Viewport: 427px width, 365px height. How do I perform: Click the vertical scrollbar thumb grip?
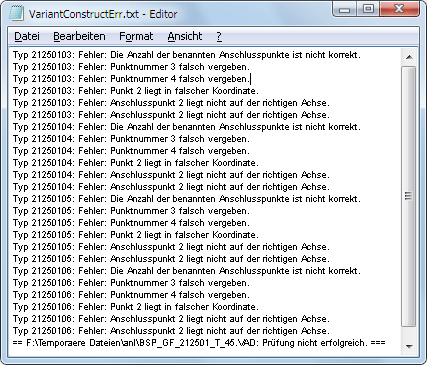(x=409, y=196)
